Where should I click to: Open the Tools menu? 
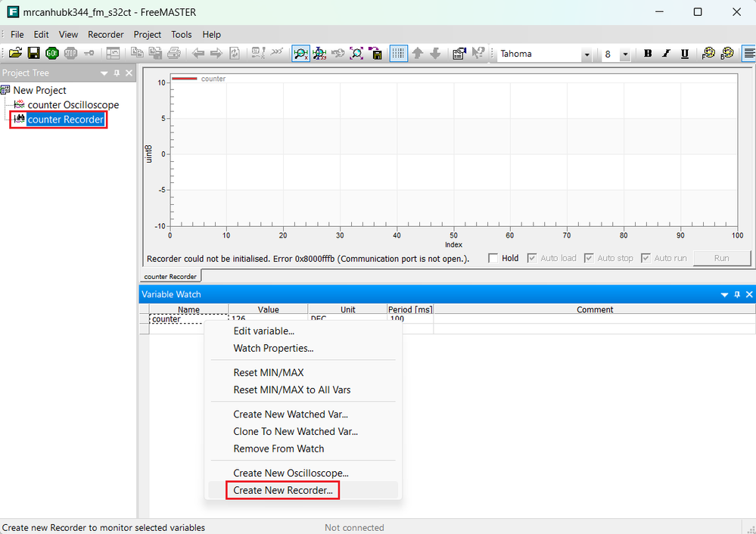(x=182, y=35)
